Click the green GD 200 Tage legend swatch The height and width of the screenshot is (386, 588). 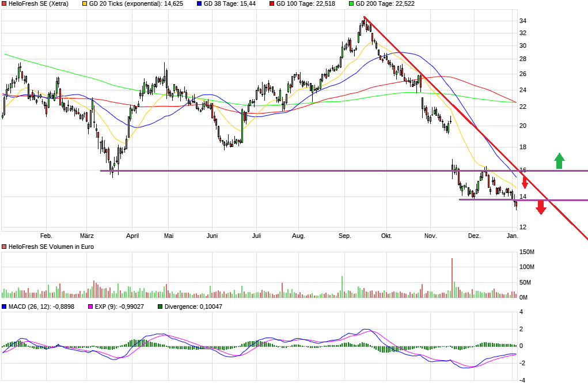click(x=351, y=4)
